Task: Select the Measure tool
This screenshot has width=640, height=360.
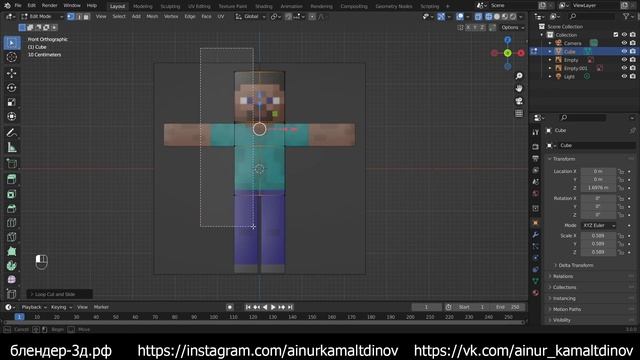Action: [x=12, y=147]
